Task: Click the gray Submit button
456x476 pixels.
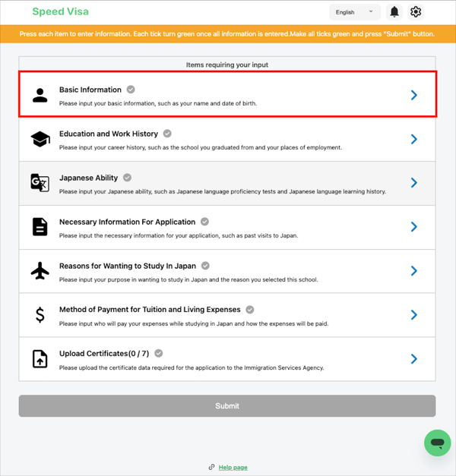Action: click(227, 406)
